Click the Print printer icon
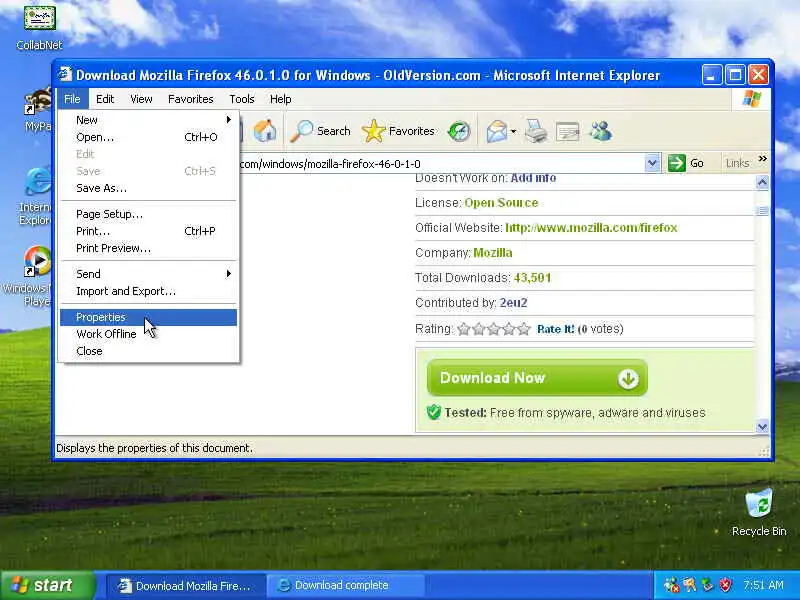Screen dimensions: 800x600 point(536,132)
